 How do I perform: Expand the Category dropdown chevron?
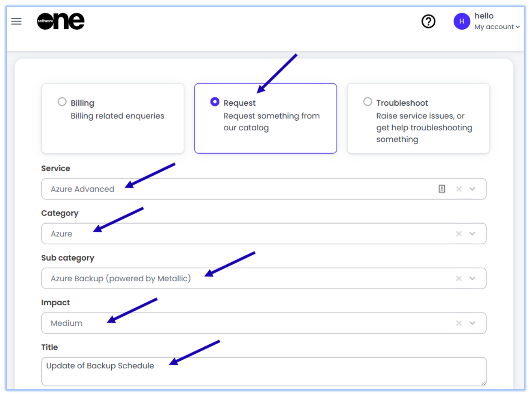(x=472, y=234)
